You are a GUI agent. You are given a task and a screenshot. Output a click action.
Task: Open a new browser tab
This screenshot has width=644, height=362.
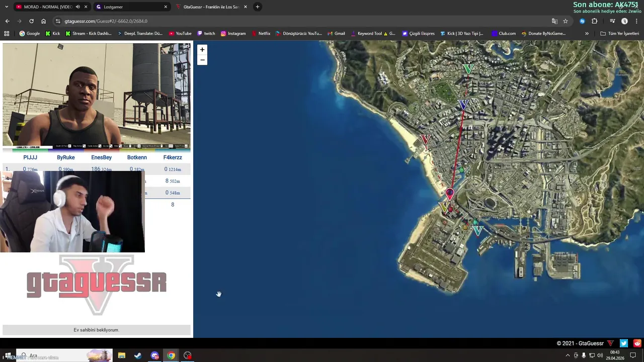pos(257,7)
